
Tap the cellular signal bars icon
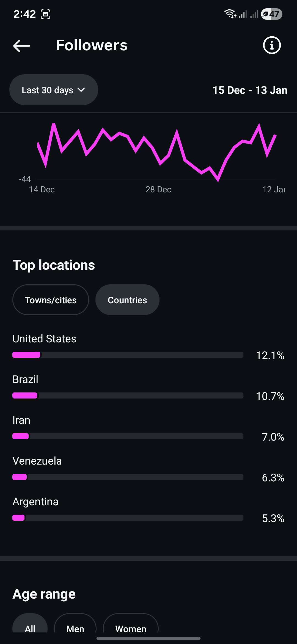coord(243,14)
